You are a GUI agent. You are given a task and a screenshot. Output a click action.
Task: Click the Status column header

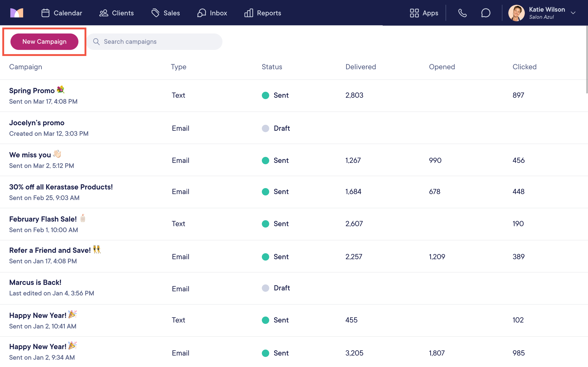coord(272,67)
